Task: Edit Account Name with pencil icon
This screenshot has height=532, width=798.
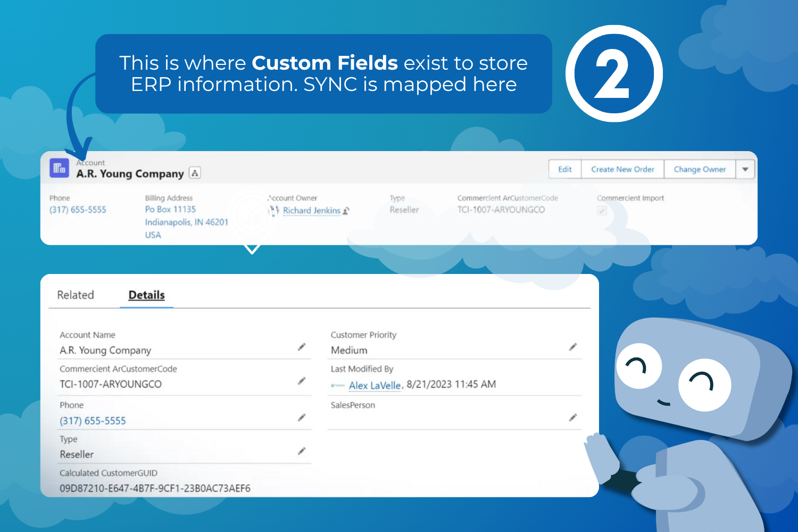Action: 302,347
